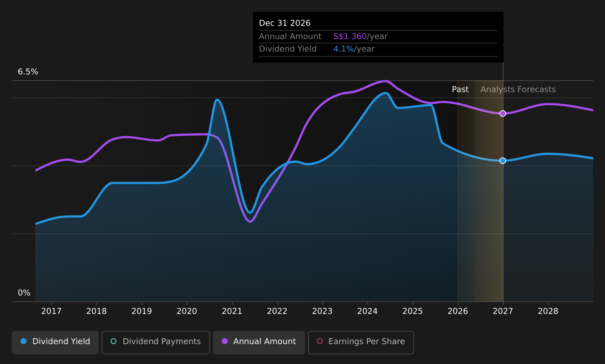Click the 2017 x-axis year label
This screenshot has width=605, height=364.
coord(51,311)
